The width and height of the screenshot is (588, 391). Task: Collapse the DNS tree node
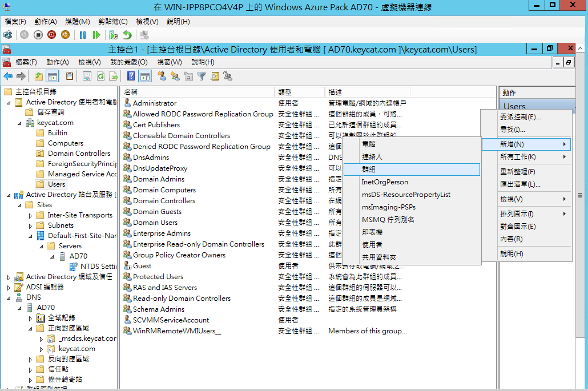9,297
